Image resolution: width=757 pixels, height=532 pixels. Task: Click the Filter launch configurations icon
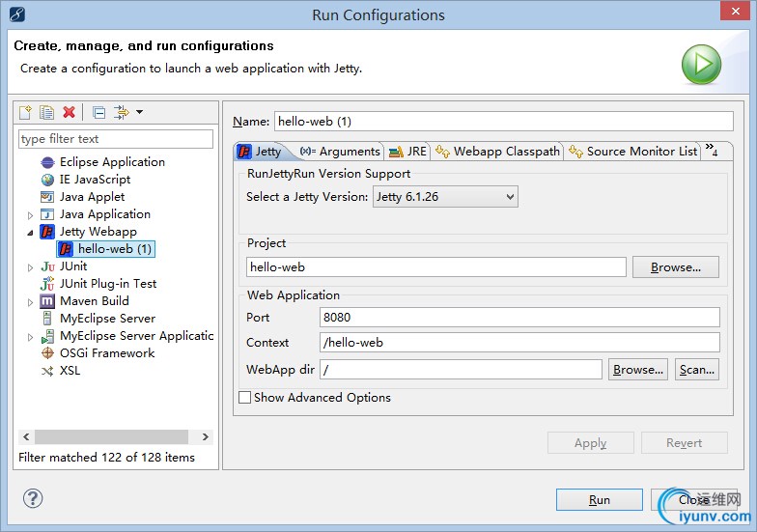click(x=122, y=112)
